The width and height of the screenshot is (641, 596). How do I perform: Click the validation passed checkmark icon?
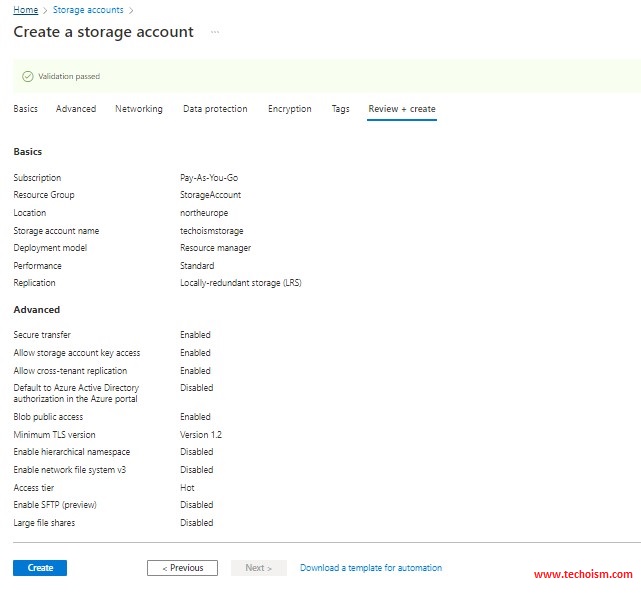28,76
